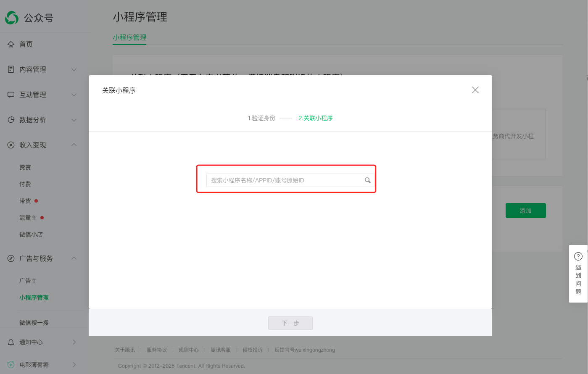Open 微信小店 in the sidebar
This screenshot has height=374, width=588.
click(31, 234)
